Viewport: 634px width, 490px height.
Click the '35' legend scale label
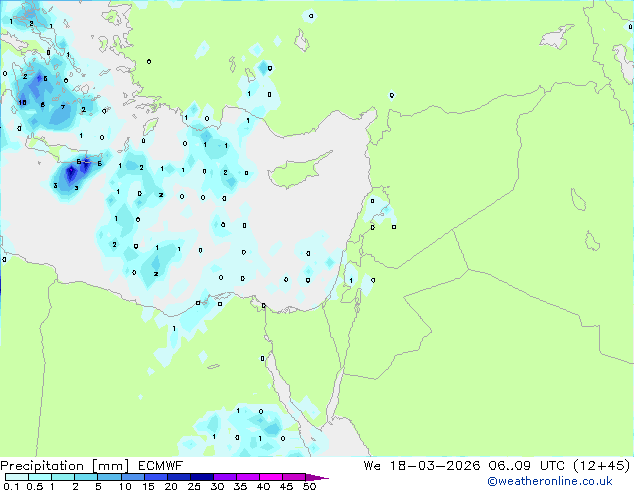point(240,486)
